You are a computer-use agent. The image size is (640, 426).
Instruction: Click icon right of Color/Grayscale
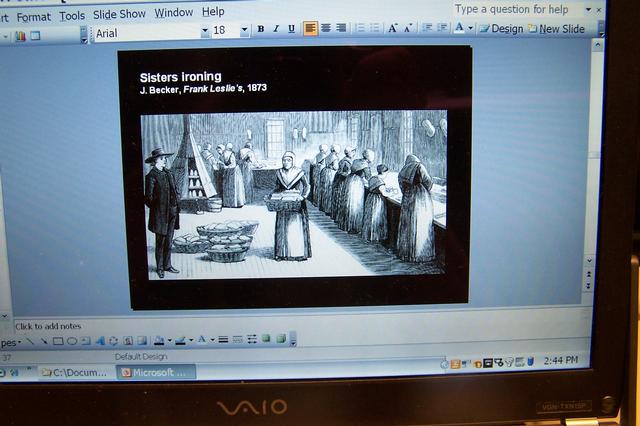coord(36,36)
